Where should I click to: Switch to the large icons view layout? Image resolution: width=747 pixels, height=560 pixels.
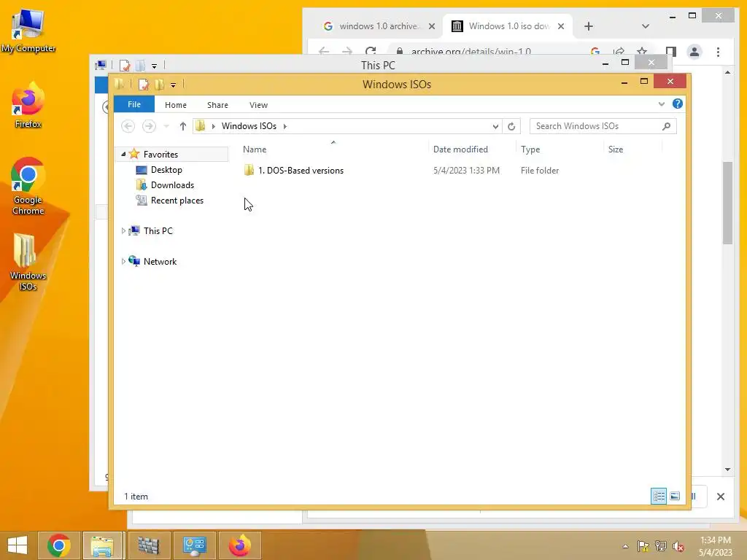coord(675,496)
